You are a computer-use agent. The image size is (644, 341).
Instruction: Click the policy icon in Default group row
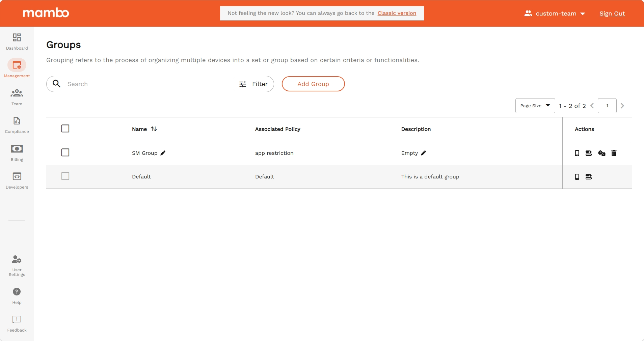588,177
